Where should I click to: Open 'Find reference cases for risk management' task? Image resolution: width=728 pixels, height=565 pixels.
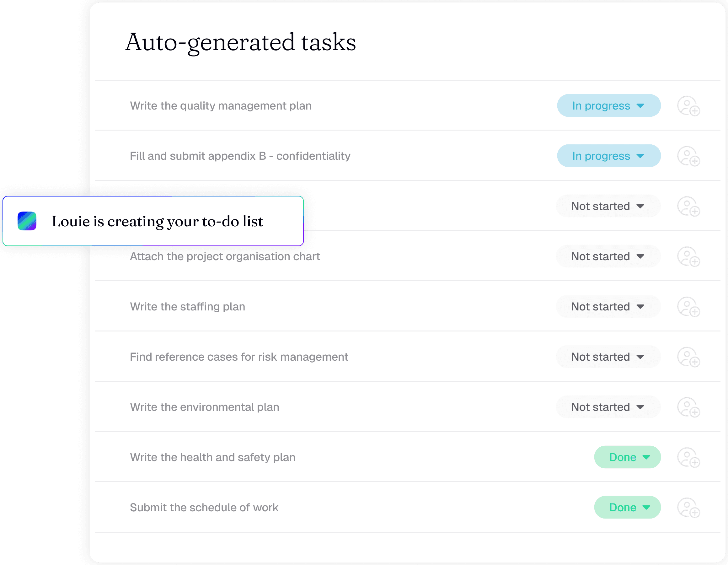pos(239,357)
